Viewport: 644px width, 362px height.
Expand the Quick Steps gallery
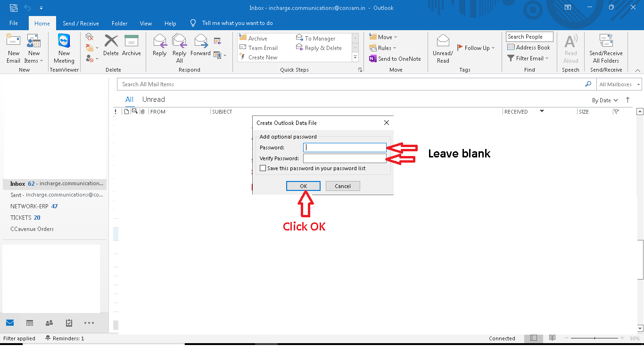point(355,58)
